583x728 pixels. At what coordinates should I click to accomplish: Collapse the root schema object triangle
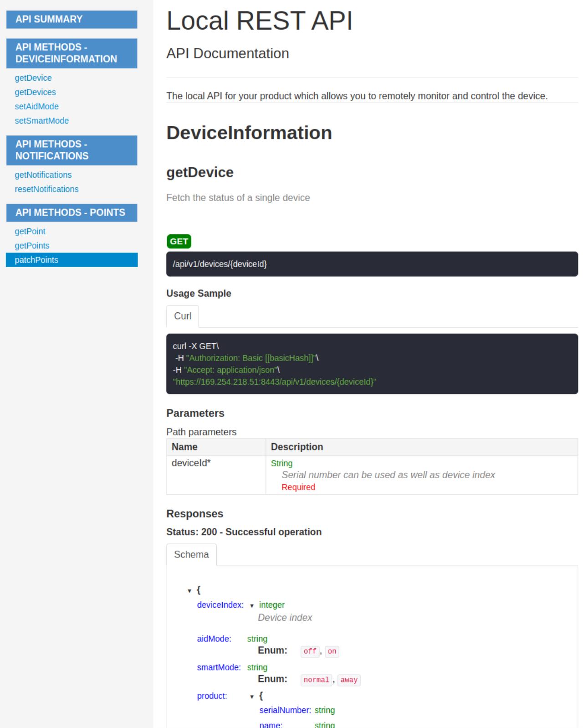pyautogui.click(x=189, y=591)
